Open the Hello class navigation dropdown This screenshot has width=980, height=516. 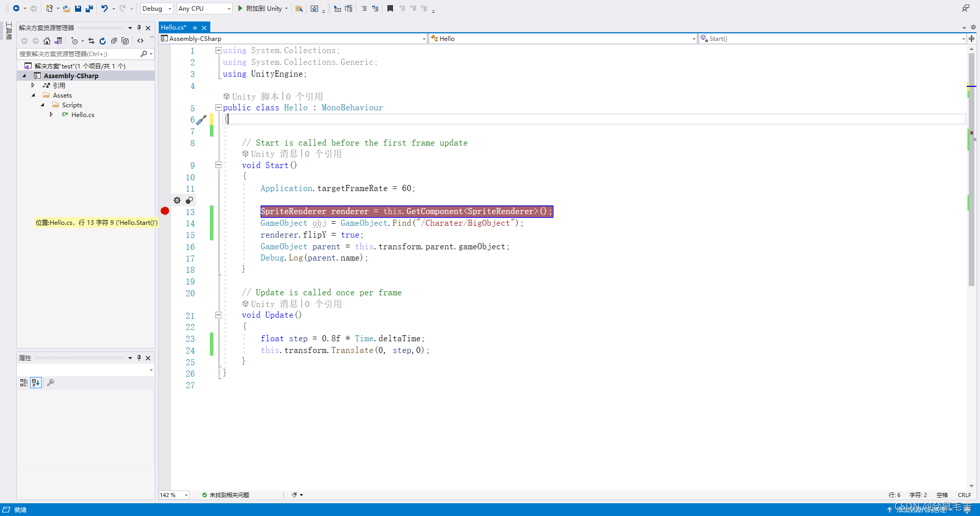click(x=563, y=38)
